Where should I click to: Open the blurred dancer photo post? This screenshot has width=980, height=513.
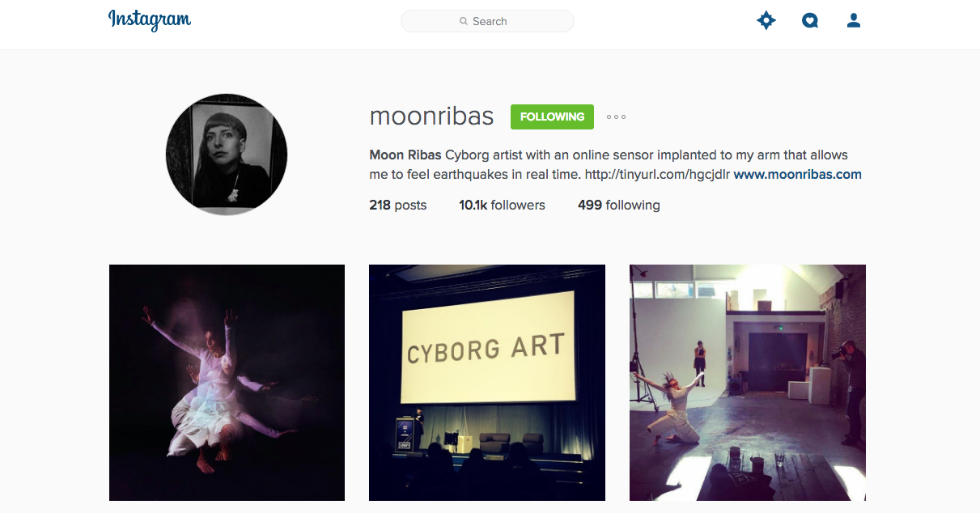(227, 383)
